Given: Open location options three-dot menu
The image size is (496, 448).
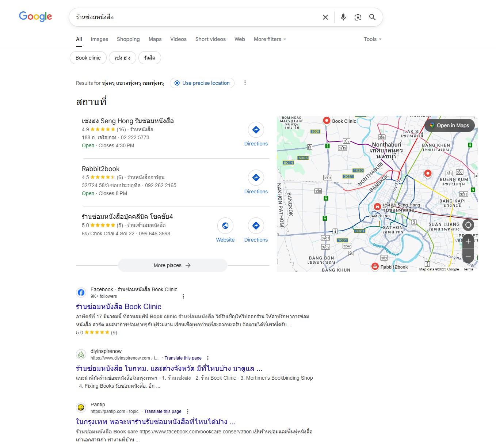Looking at the screenshot, I should click(245, 83).
